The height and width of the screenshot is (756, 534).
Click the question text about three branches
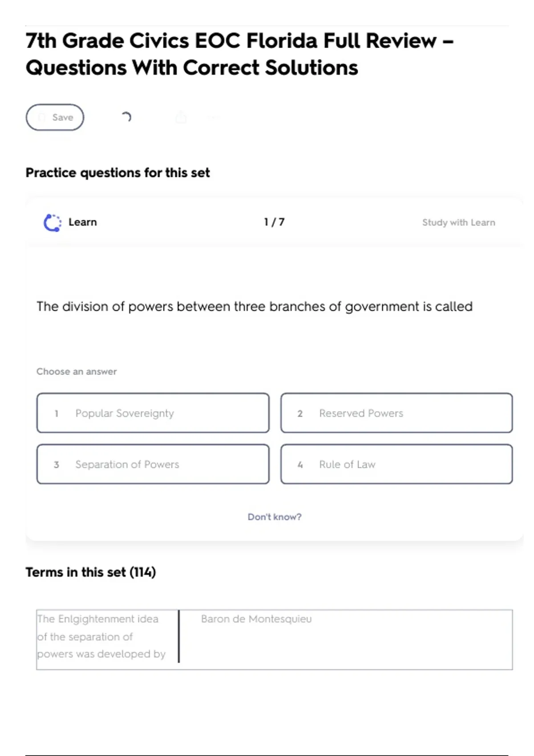pyautogui.click(x=255, y=306)
